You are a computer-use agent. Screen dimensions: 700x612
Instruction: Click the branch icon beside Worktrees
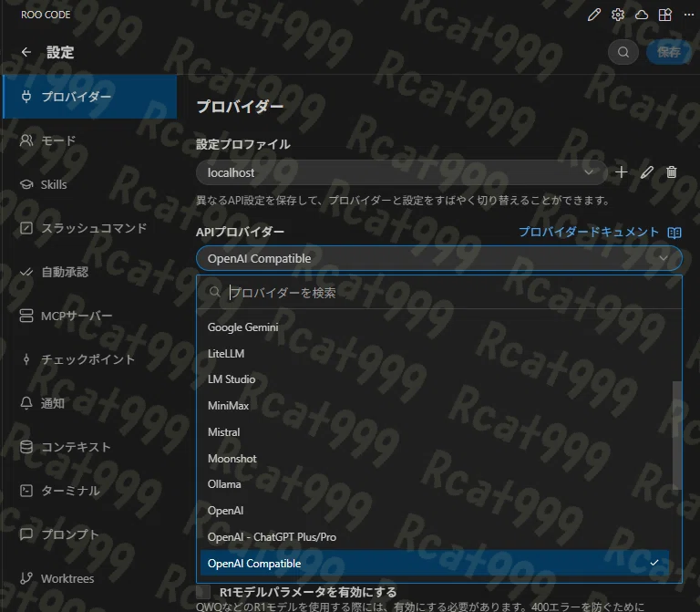[26, 578]
